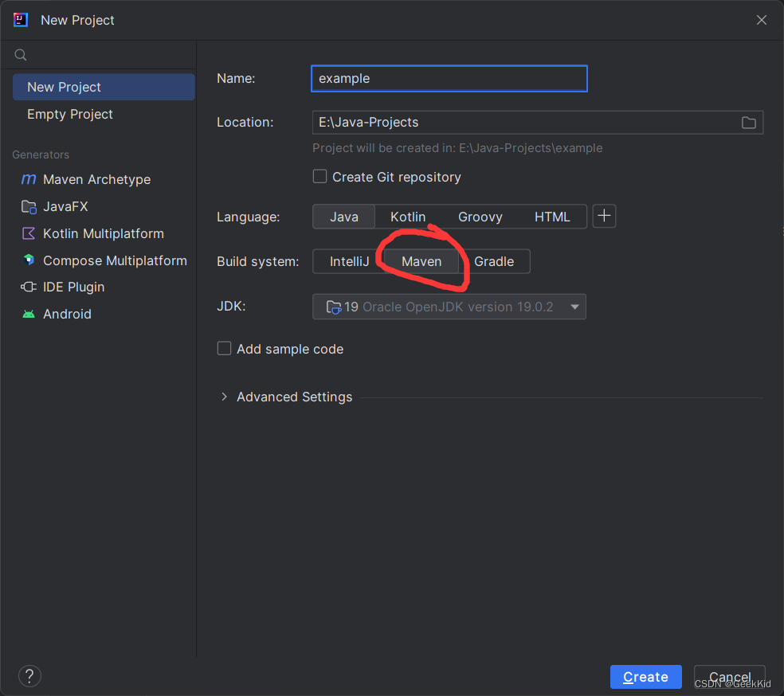Click the 'JDK:' label

[x=231, y=307]
